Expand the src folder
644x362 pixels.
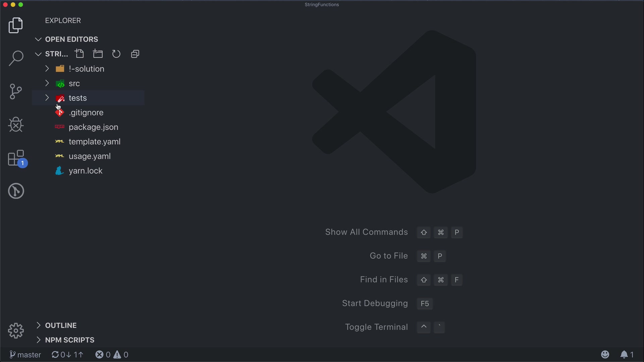(74, 83)
